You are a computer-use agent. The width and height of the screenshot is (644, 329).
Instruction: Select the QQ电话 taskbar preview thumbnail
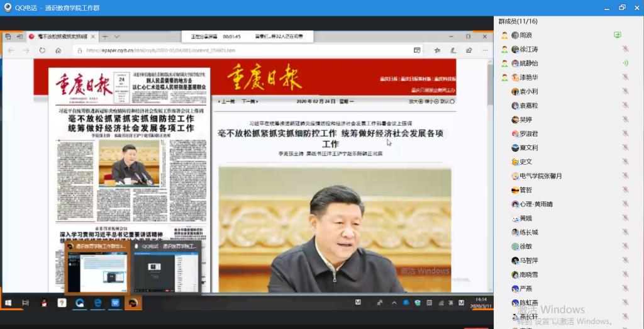pos(166,267)
